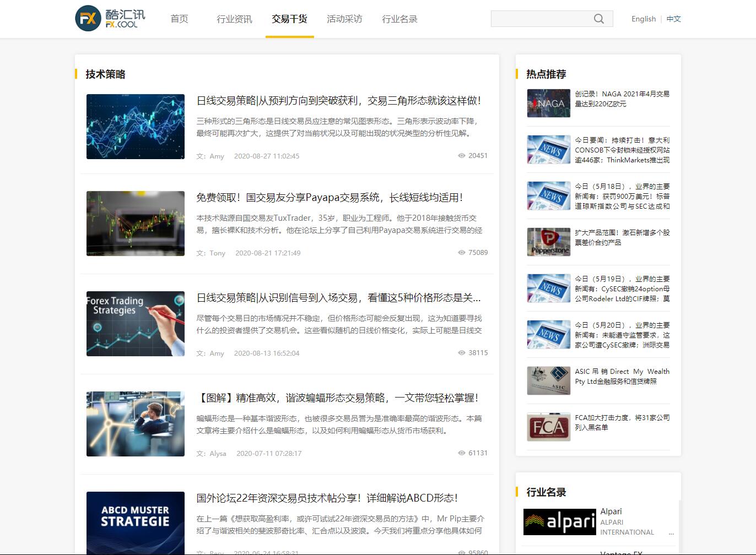Viewport: 756px width, 555px height.
Task: Open the 行业名录 menu item
Action: [x=400, y=18]
